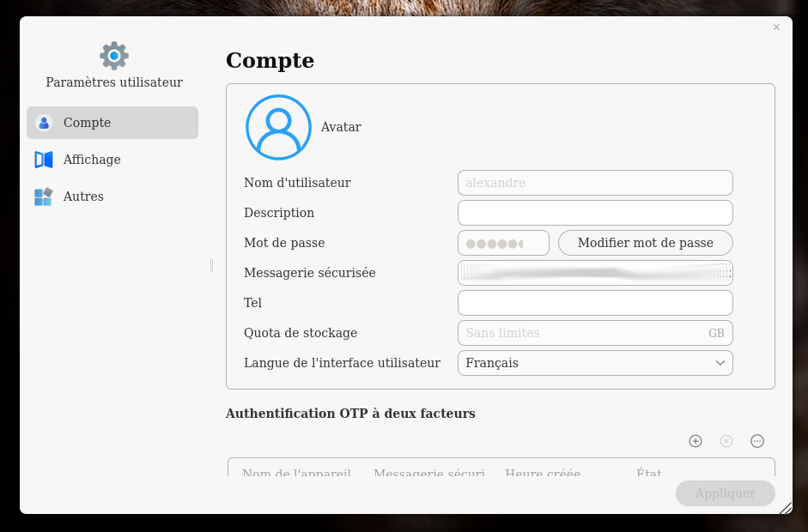Click the Autres apps icon
808x532 pixels.
click(44, 196)
